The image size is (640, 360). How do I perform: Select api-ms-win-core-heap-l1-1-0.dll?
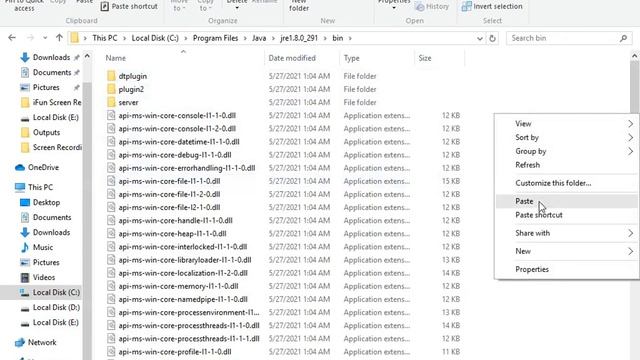tap(172, 233)
